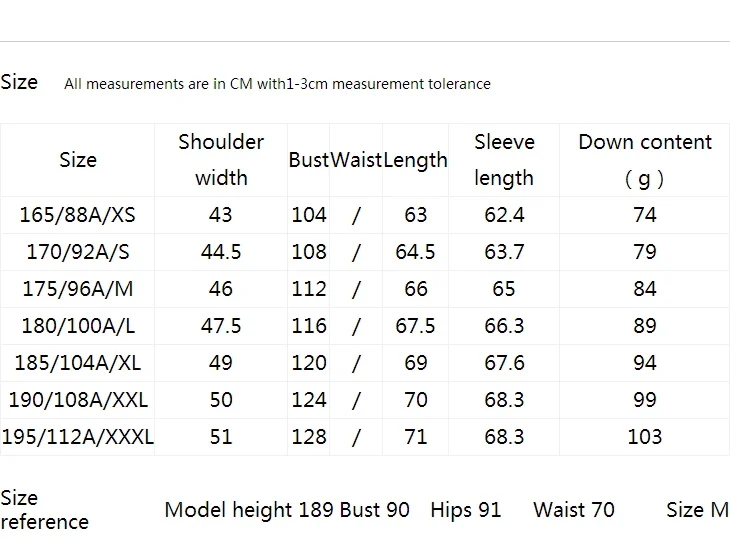Click bust value 112 for size M
The height and width of the screenshot is (554, 730).
[x=309, y=289]
